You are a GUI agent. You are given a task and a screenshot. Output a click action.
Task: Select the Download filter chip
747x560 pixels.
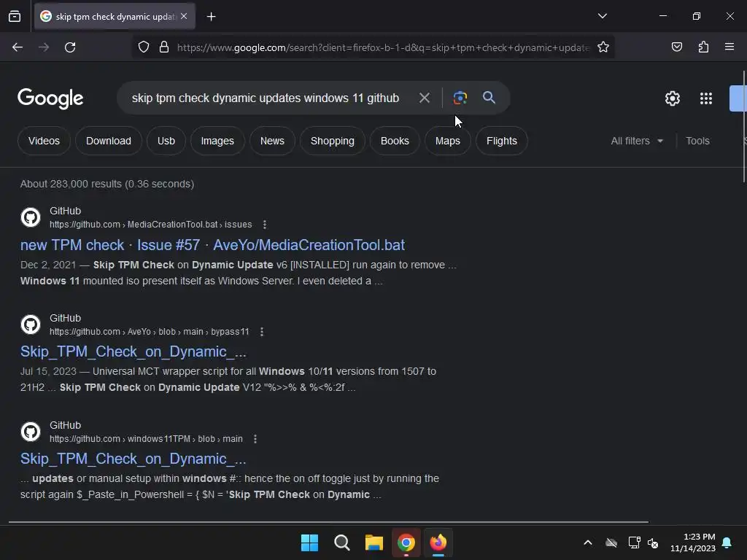coord(109,141)
